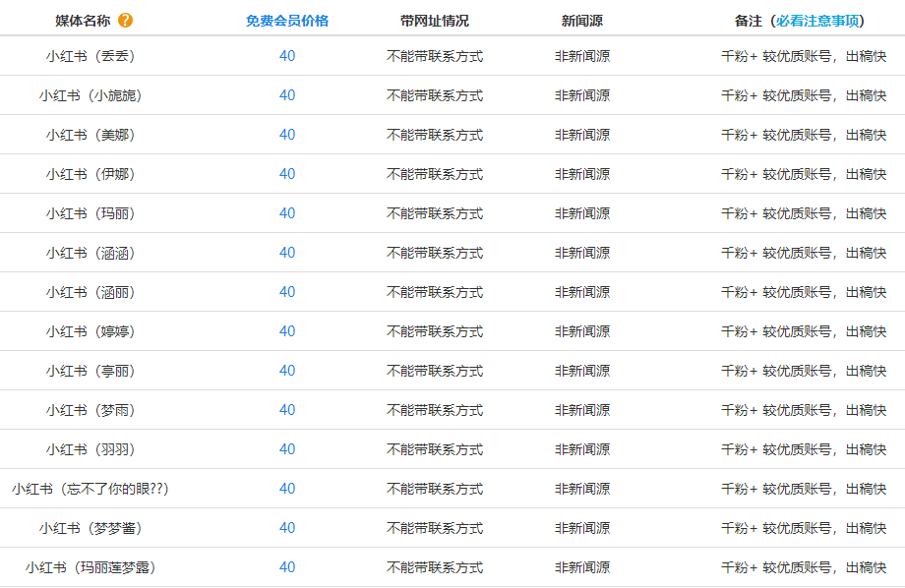
Task: Click 非新闻源 in 玛丽莲梦露 row
Action: 582,567
